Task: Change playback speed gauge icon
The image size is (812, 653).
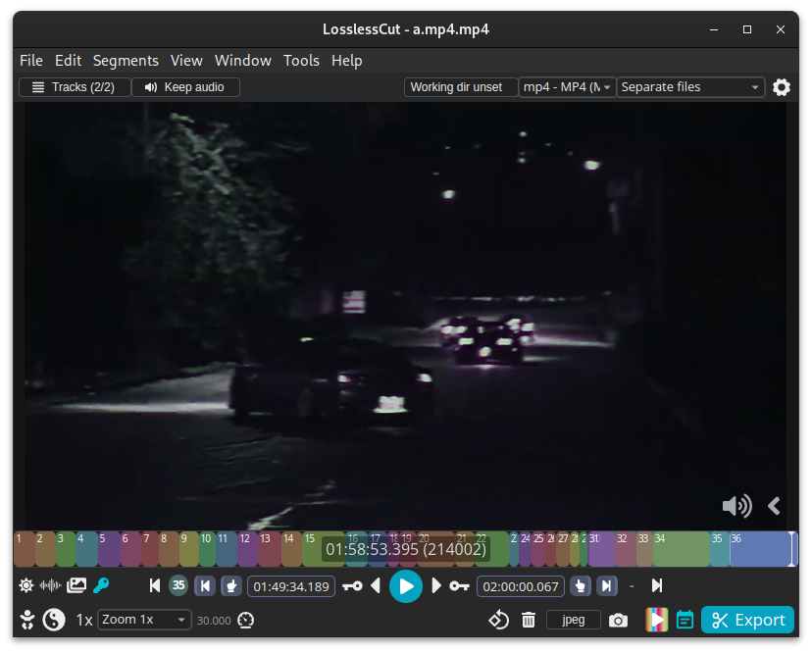Action: click(x=246, y=620)
